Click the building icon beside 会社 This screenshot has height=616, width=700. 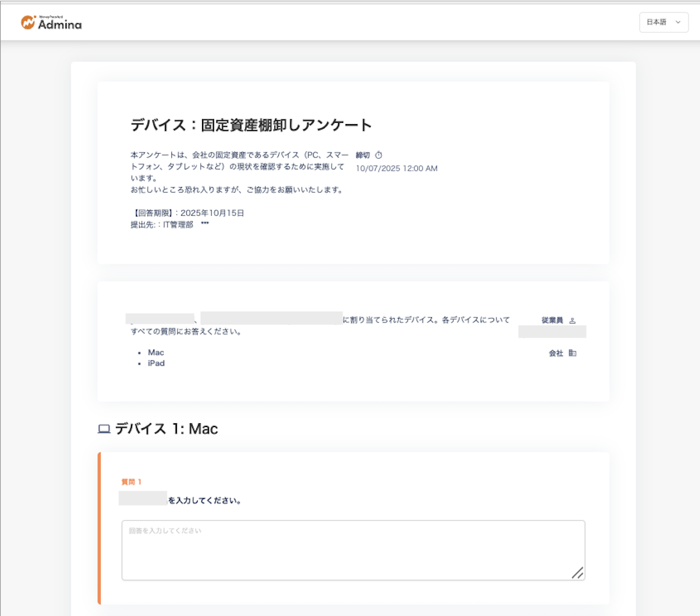click(572, 353)
